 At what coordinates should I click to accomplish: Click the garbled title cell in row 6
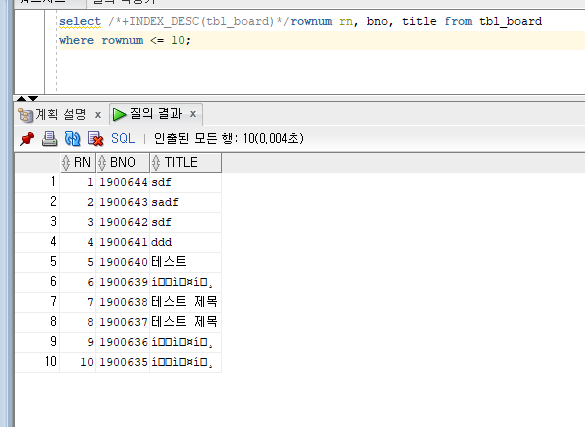point(186,282)
